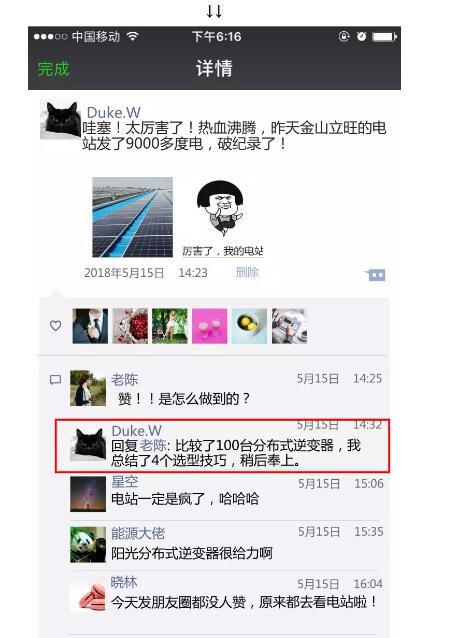Screen dimensions: 453x638
Task: Open Duke.W's black cat avatar at top
Action: pos(60,120)
